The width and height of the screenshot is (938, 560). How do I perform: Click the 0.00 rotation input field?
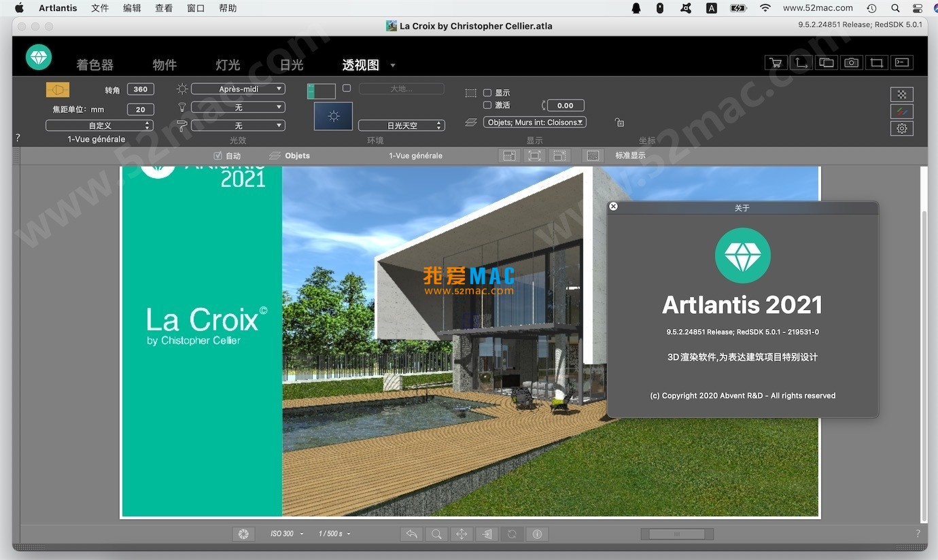[566, 105]
